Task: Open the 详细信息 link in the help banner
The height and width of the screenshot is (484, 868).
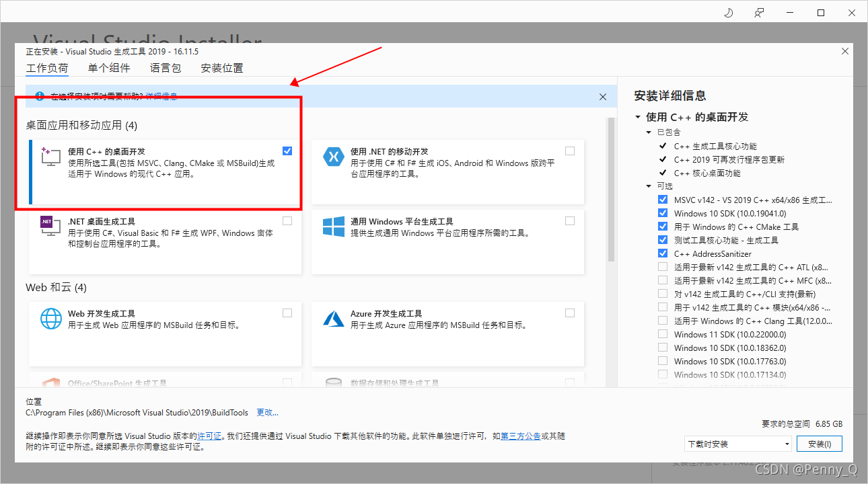Action: pos(161,97)
